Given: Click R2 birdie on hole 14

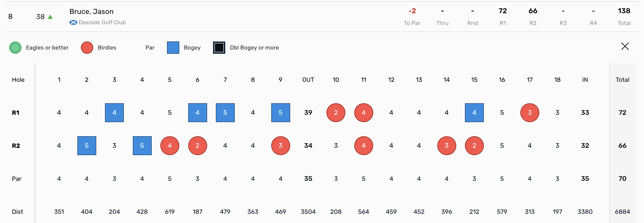Looking at the screenshot, I should click(x=447, y=146).
